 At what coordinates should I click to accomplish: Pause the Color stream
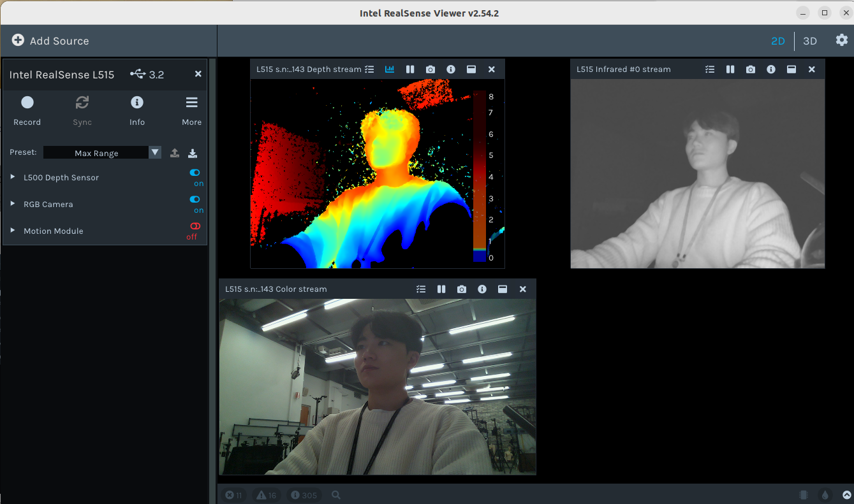click(441, 289)
